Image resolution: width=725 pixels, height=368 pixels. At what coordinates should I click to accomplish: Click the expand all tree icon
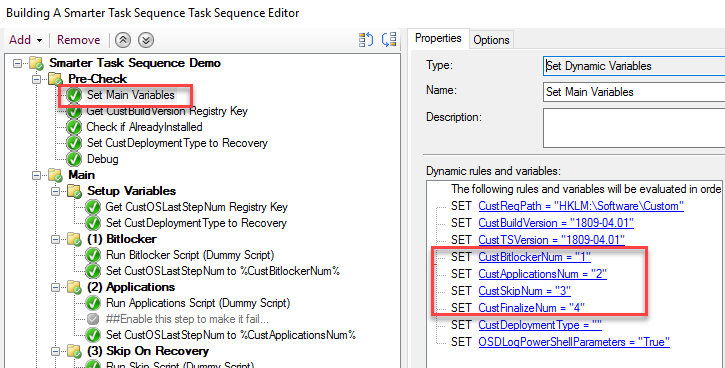point(366,40)
